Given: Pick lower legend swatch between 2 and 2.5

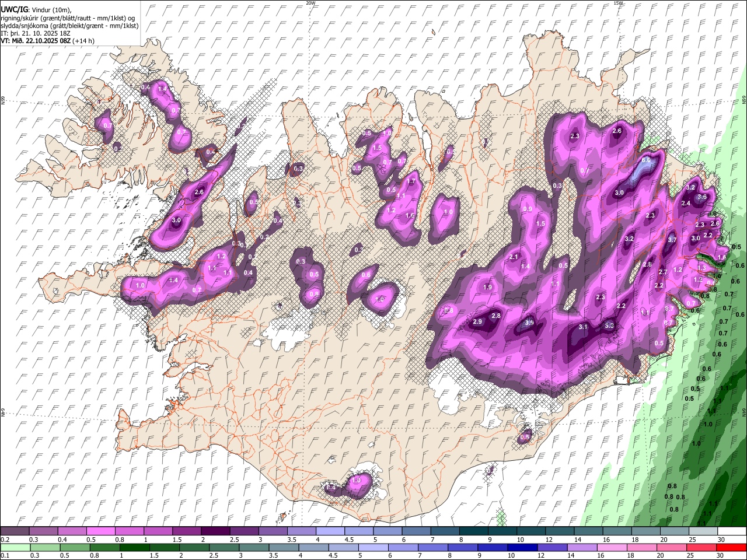Looking at the screenshot, I should coord(194,547).
